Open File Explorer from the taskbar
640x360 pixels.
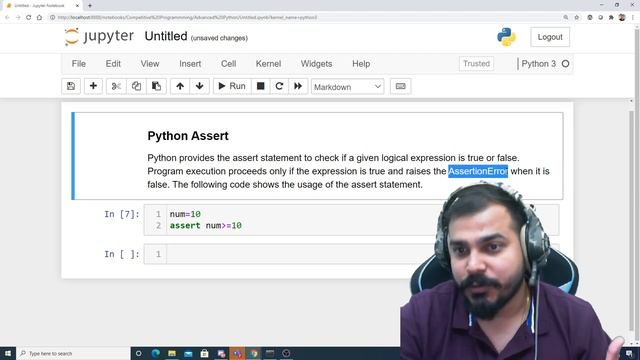tap(172, 353)
